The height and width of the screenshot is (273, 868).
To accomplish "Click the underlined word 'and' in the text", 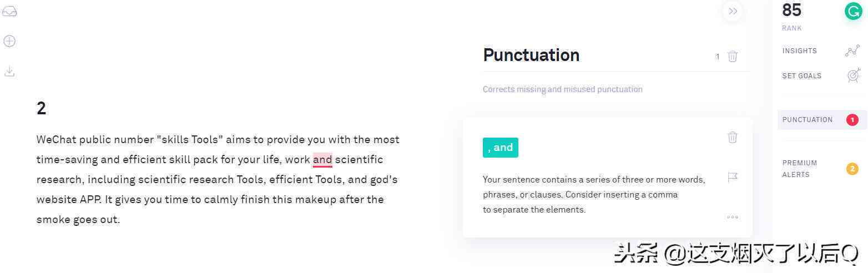I will [322, 160].
